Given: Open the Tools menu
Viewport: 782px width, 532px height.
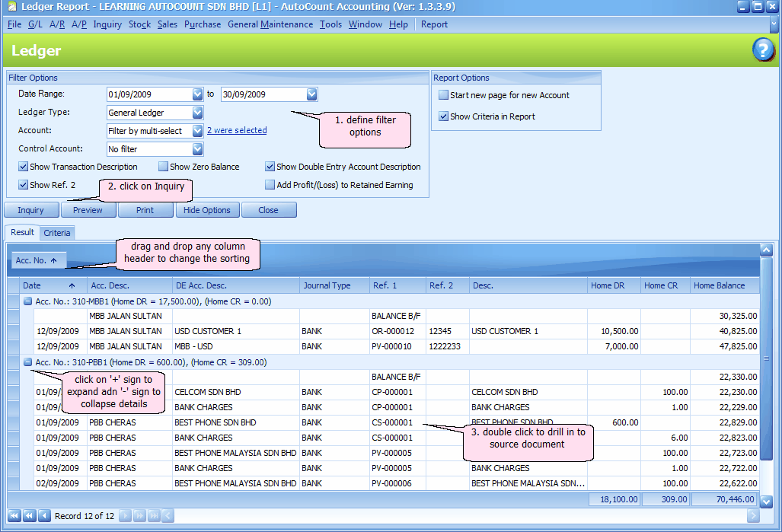Looking at the screenshot, I should pos(330,24).
